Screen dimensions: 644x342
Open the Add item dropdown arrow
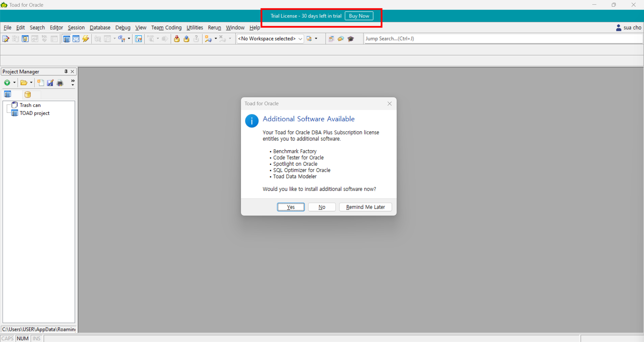[x=14, y=82]
